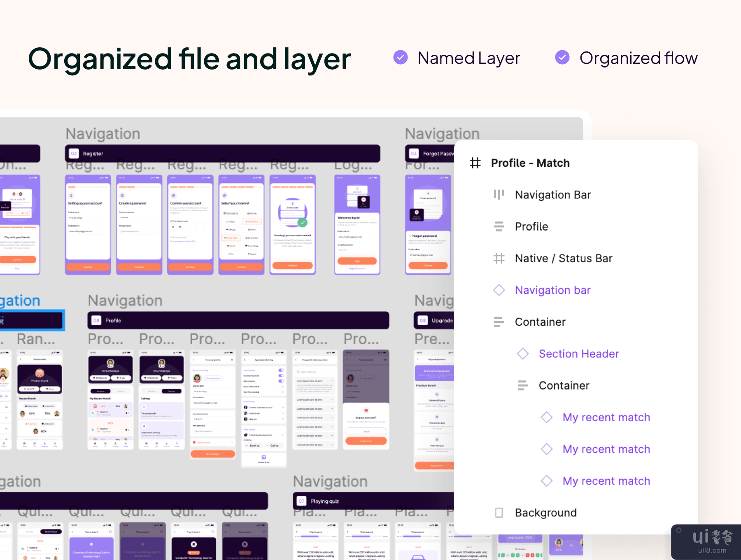The image size is (741, 560).
Task: Click the vertical layout icon beside Profile layer
Action: pos(499,226)
